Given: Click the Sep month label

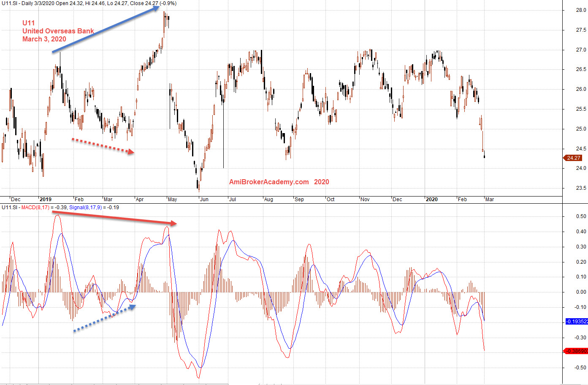Looking at the screenshot, I should pyautogui.click(x=299, y=199).
